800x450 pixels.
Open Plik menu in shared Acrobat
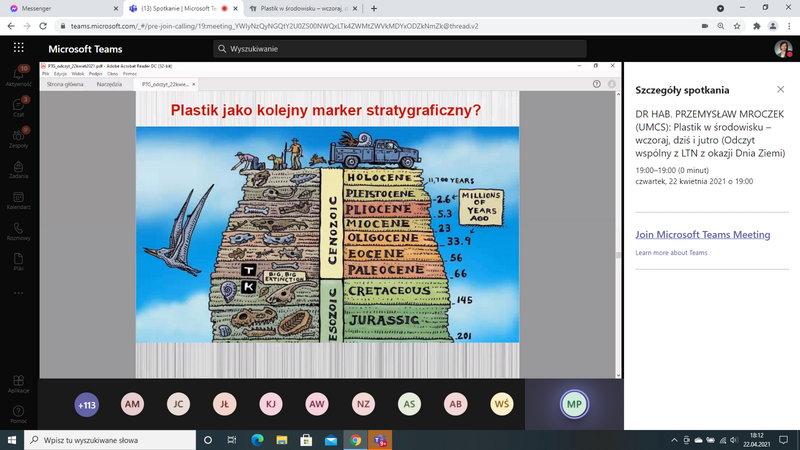click(45, 74)
